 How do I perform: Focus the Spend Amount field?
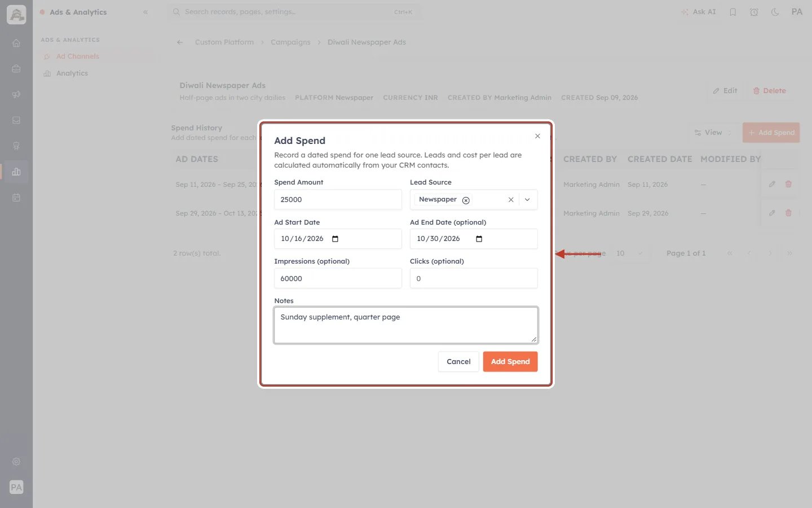click(x=338, y=200)
